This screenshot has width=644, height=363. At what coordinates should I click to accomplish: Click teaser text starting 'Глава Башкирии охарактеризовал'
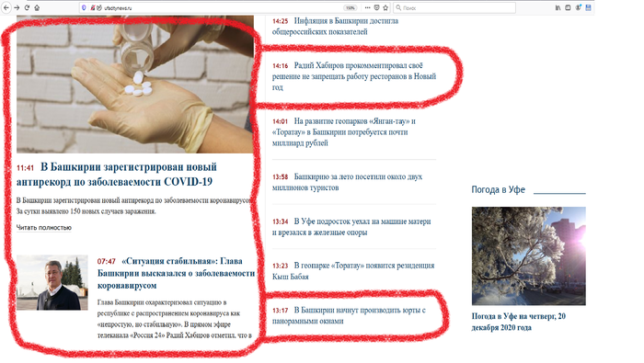point(175,319)
